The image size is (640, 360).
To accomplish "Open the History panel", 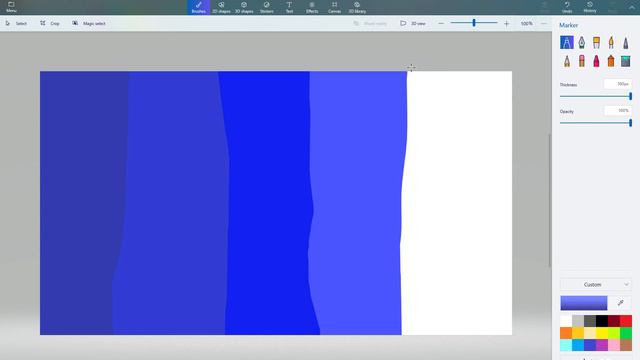I will tap(590, 7).
